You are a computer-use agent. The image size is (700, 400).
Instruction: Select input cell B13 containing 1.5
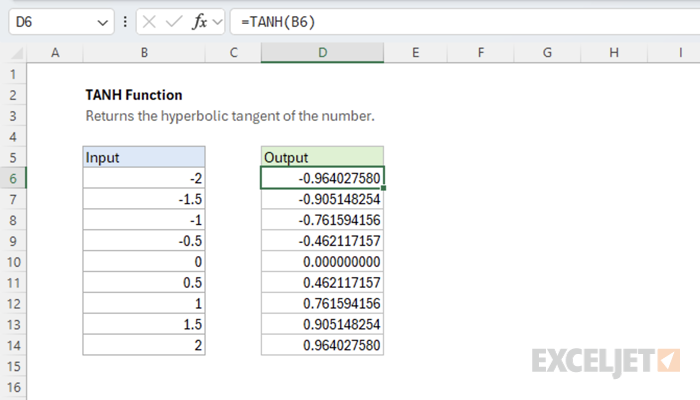tap(144, 325)
